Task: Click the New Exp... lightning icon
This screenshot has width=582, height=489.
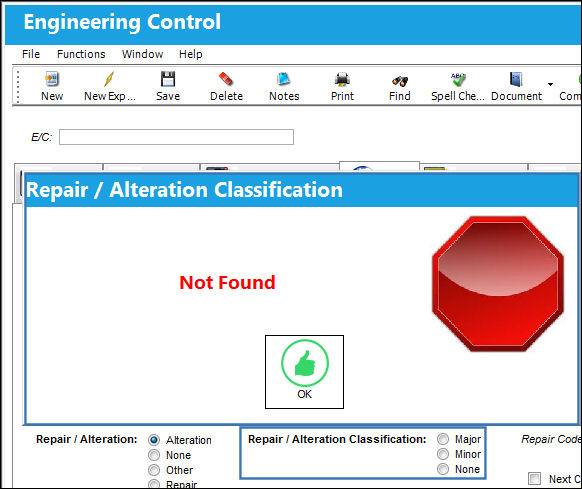Action: (109, 79)
